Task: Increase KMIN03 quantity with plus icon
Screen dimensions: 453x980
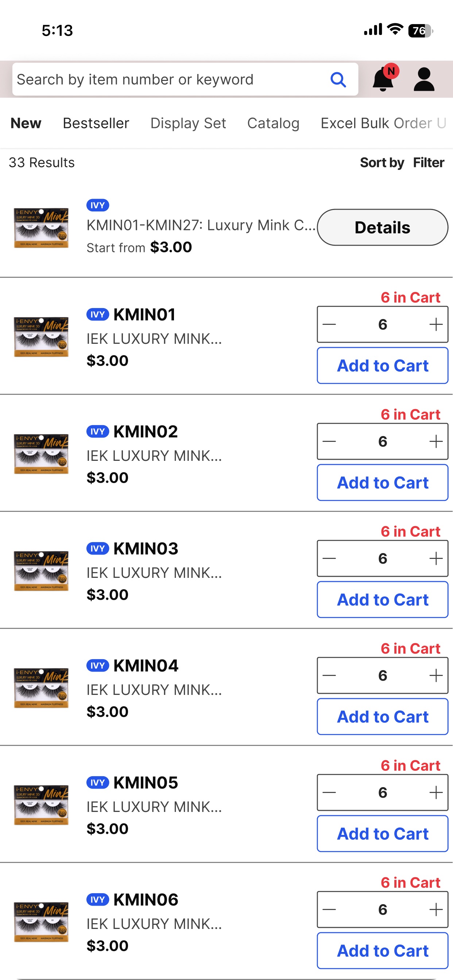Action: click(435, 559)
